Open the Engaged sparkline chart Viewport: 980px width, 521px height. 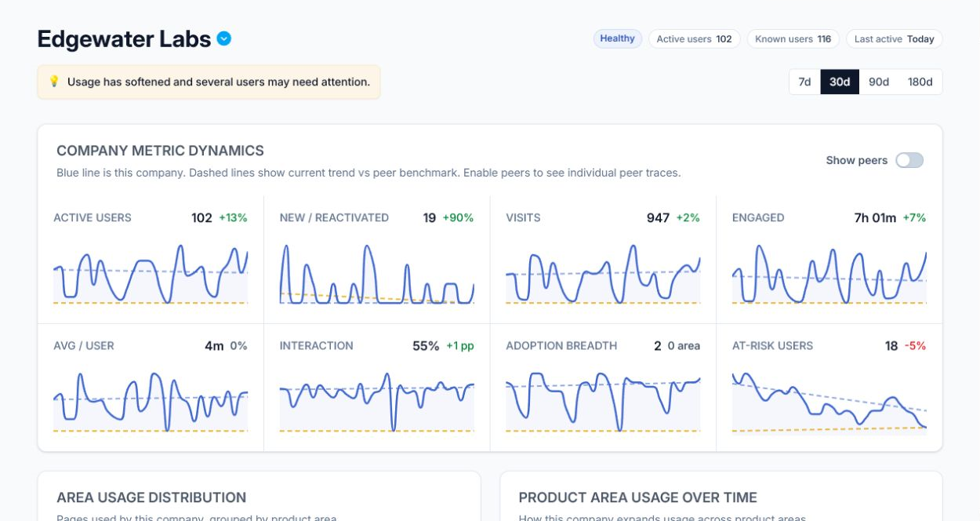click(829, 274)
